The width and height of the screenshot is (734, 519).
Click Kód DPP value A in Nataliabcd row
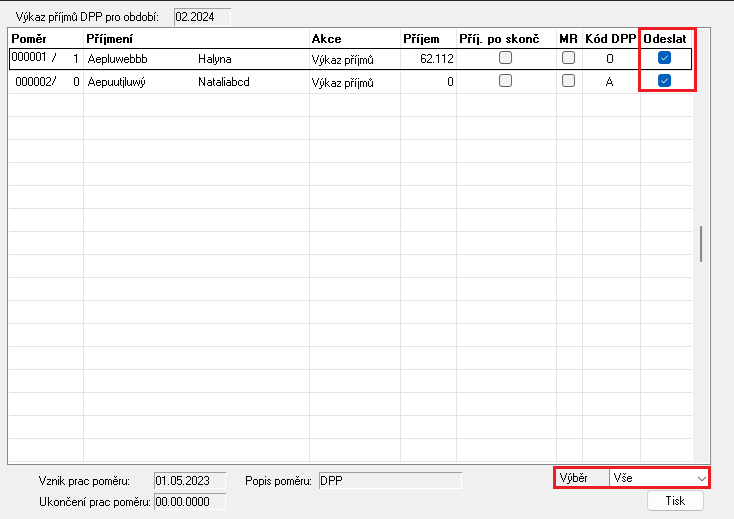tap(609, 82)
